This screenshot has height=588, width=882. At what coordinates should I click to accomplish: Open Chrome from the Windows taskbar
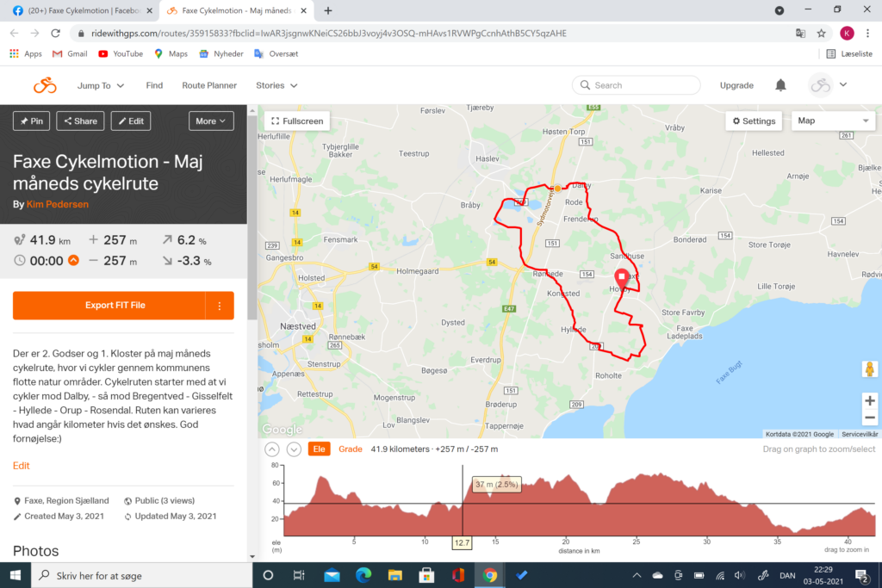click(490, 575)
